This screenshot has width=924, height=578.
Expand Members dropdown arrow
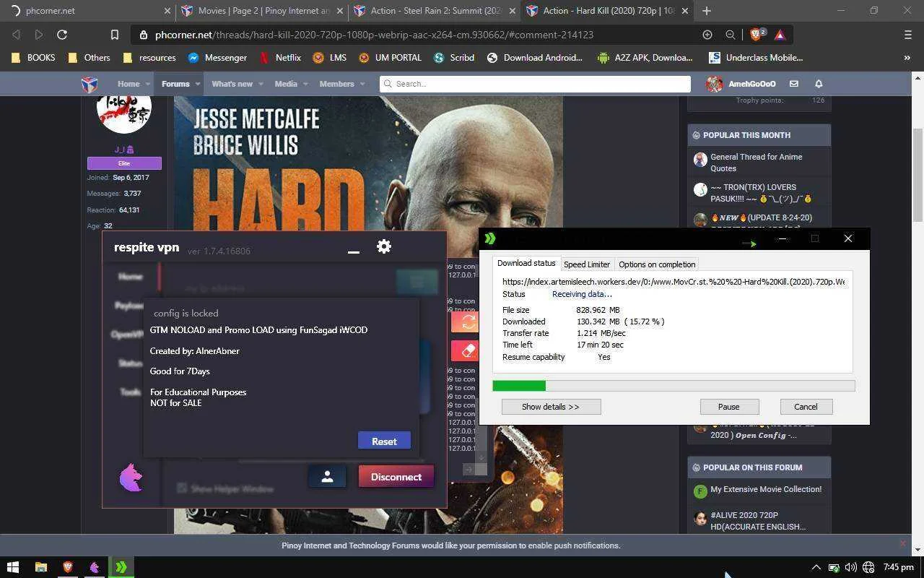362,84
